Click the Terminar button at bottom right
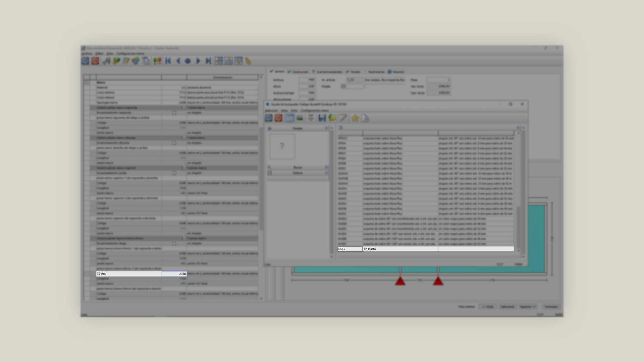The height and width of the screenshot is (362, 644). point(551,307)
